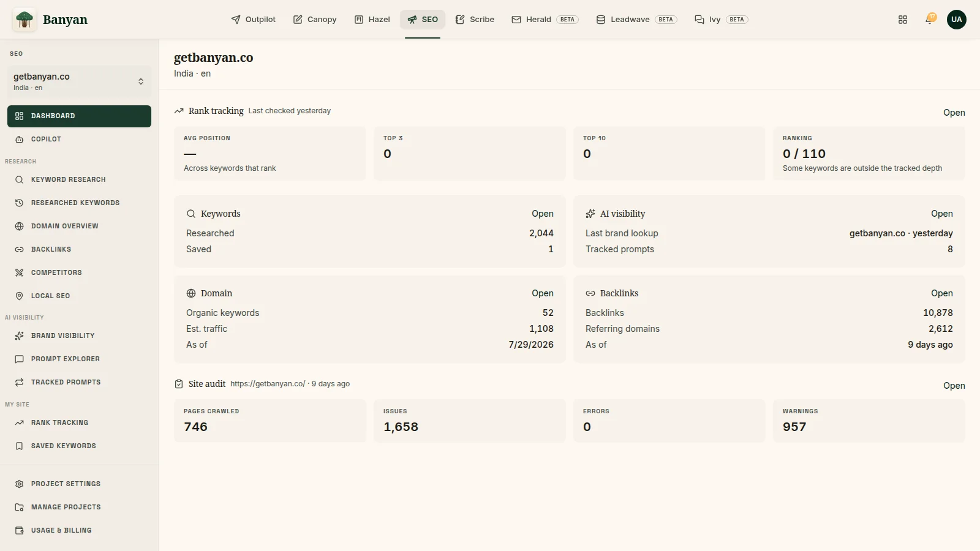Click the Prompt Explorer message icon
980x551 pixels.
19,359
